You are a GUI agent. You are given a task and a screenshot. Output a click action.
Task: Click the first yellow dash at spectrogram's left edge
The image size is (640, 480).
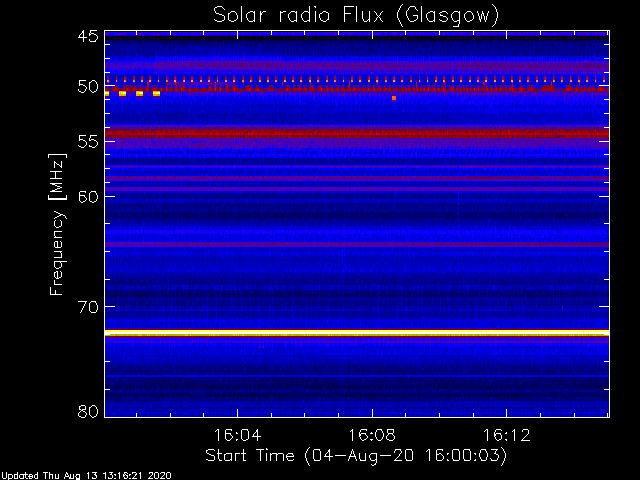pos(107,93)
